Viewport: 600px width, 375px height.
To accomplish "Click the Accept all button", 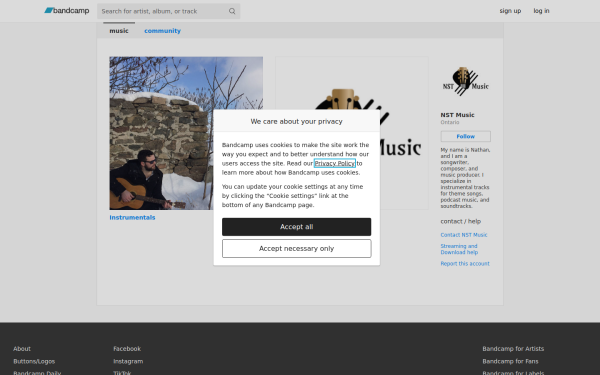I will [x=297, y=227].
